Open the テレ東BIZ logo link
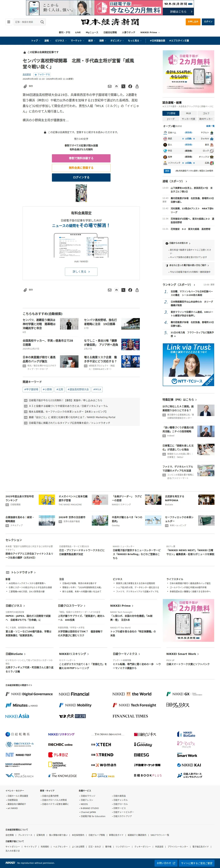Image resolution: width=220 pixels, height=868 pixels. [x=58, y=755]
